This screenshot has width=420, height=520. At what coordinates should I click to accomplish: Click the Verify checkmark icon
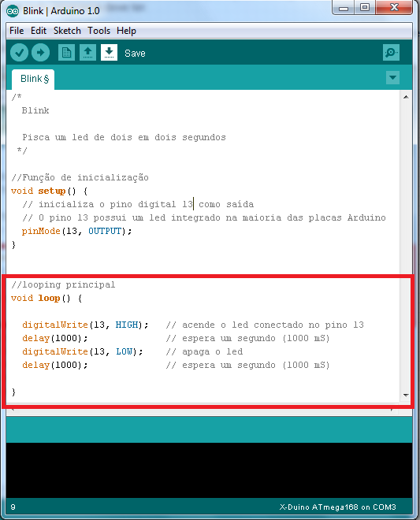(x=19, y=53)
